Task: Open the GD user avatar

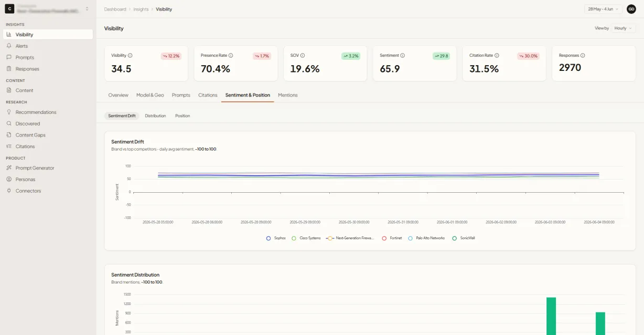Action: pyautogui.click(x=631, y=9)
